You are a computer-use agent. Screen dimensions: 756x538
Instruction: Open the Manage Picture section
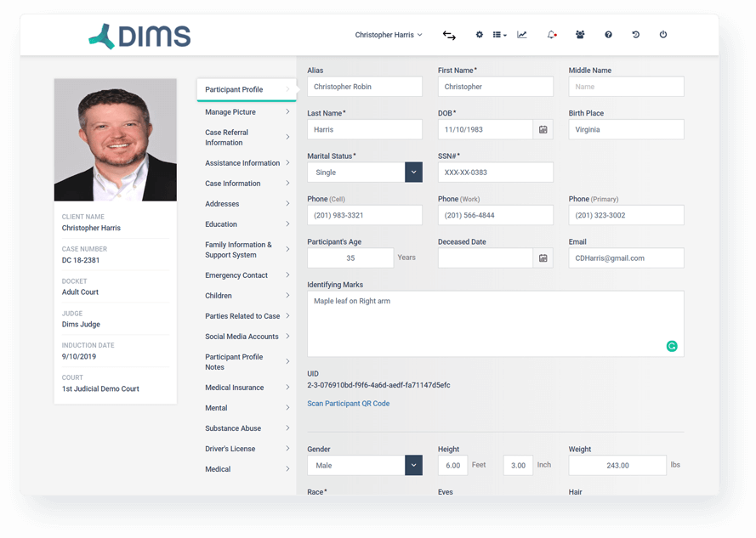tap(247, 112)
